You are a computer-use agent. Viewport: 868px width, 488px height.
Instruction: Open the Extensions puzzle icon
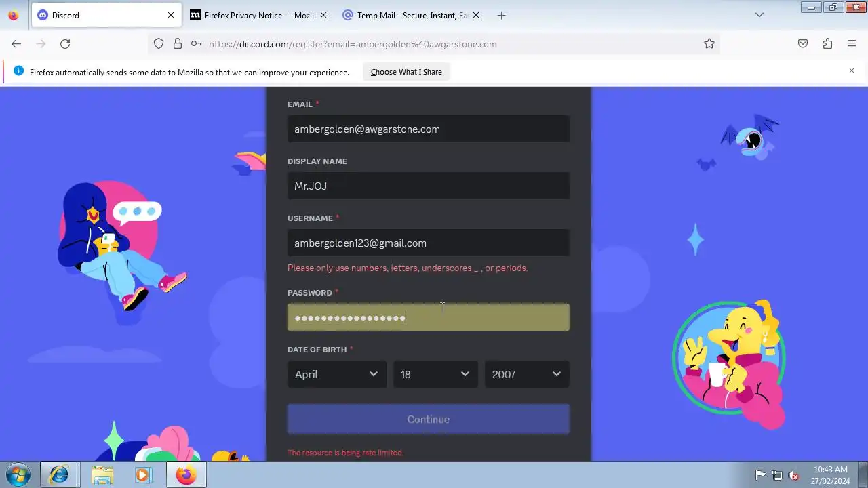[827, 43]
